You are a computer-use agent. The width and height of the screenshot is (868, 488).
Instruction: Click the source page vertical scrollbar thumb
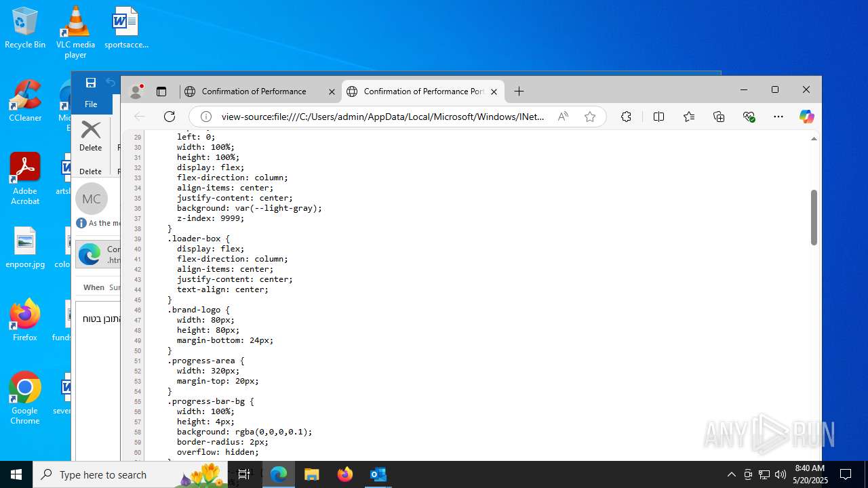(814, 217)
